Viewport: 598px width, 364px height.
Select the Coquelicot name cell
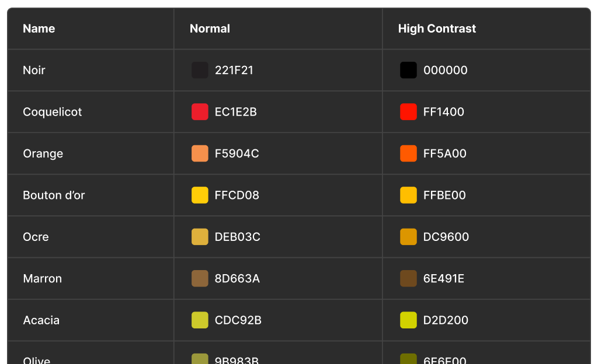53,112
